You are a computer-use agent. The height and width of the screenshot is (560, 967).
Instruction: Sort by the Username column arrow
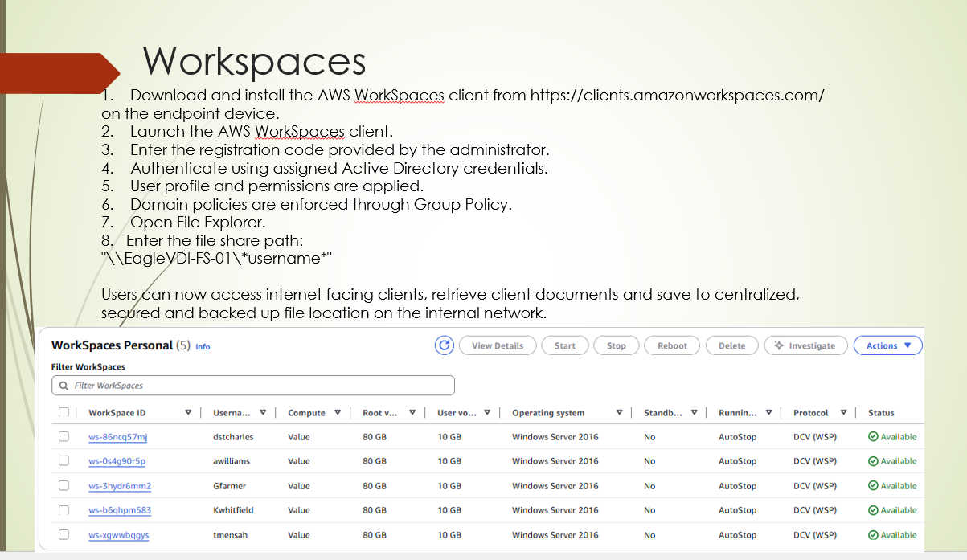point(263,413)
